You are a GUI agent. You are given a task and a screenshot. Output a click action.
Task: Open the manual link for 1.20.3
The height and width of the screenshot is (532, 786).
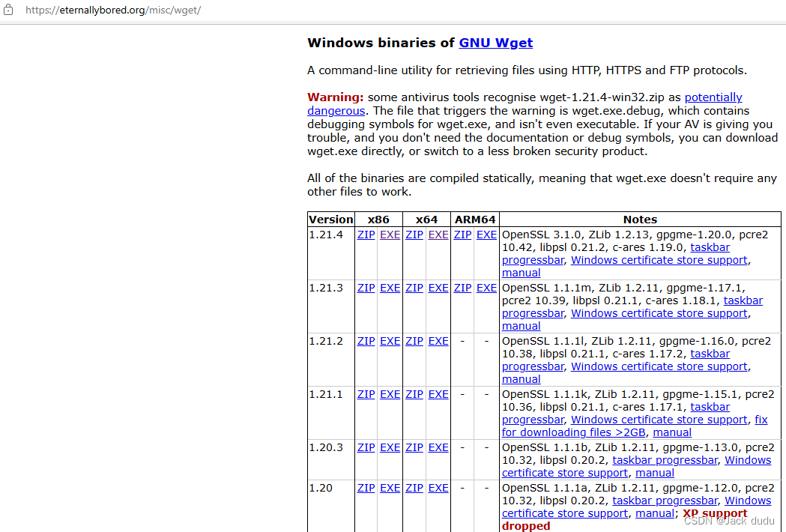pos(655,473)
